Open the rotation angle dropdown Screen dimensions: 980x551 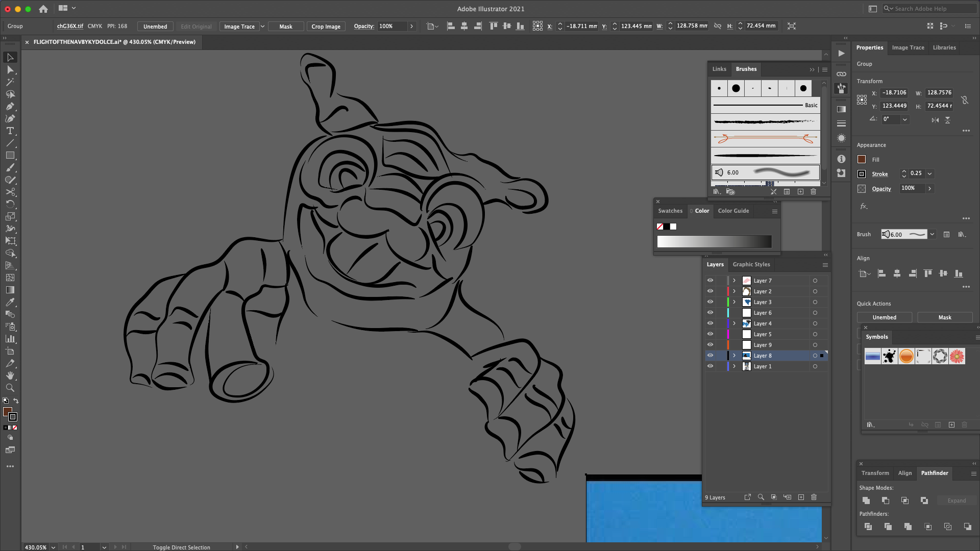[x=904, y=119]
